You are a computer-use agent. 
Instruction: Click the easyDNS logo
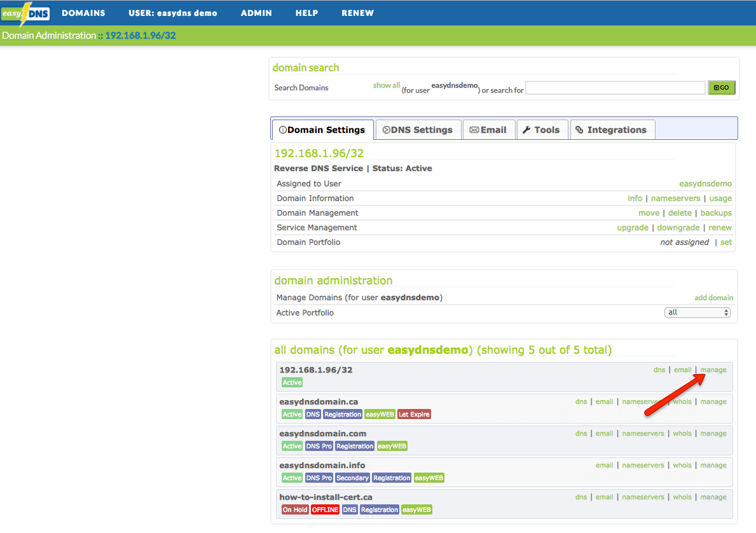[25, 13]
